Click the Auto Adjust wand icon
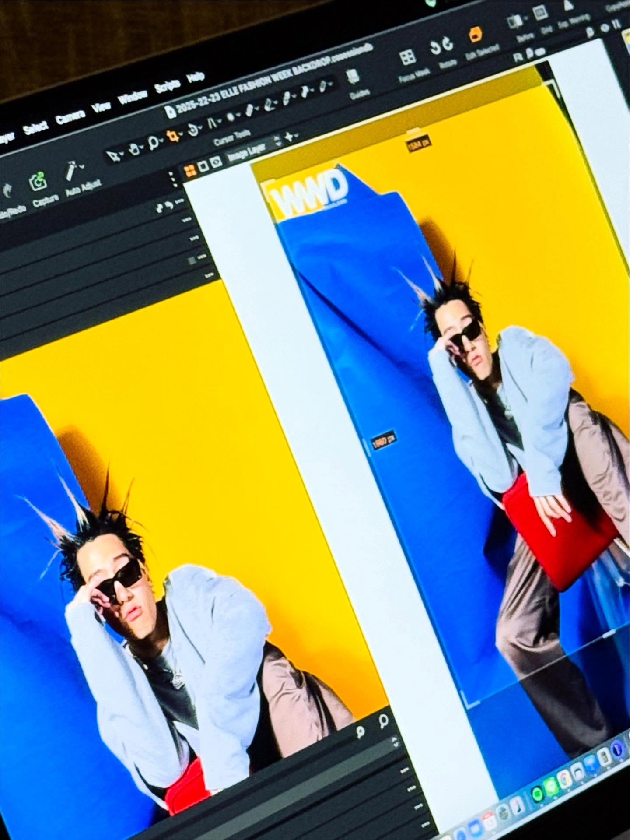This screenshot has height=840, width=630. point(71,171)
